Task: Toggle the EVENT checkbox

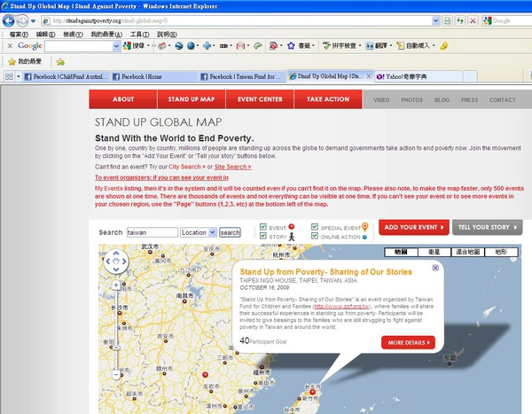Action: click(x=263, y=226)
